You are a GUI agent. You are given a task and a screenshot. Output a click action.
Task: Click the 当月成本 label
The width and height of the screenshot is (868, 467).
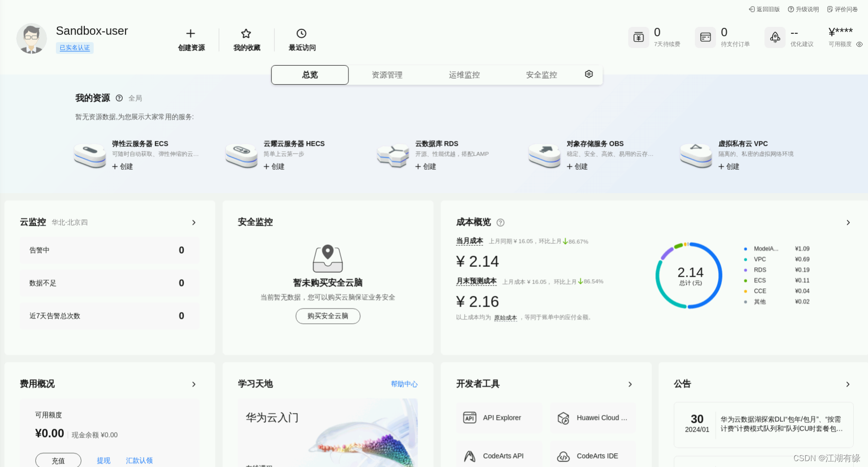point(470,241)
